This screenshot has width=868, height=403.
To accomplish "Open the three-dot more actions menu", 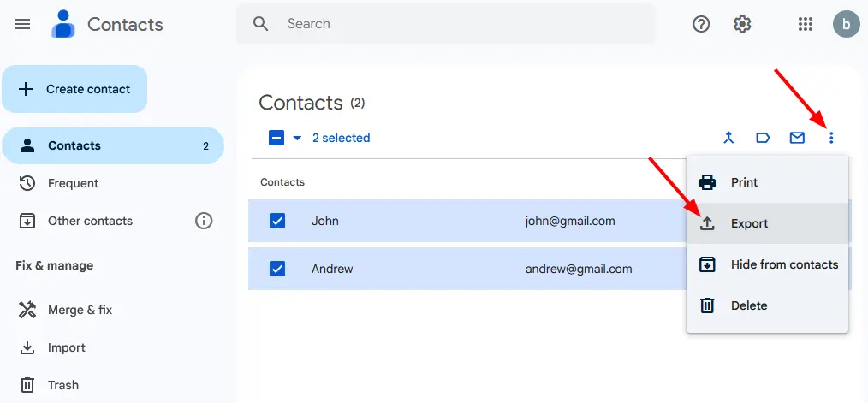I will pyautogui.click(x=831, y=138).
